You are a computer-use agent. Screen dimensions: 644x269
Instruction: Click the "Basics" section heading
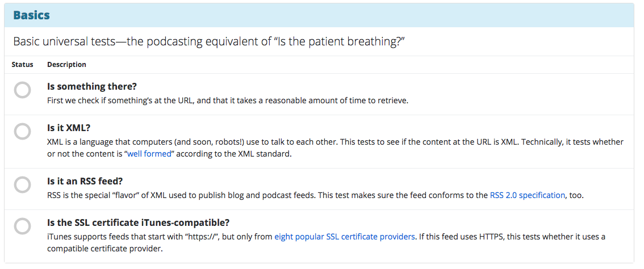pos(32,15)
